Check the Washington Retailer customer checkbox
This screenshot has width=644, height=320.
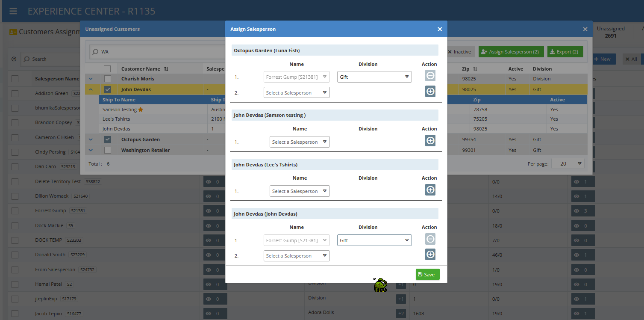coord(108,150)
